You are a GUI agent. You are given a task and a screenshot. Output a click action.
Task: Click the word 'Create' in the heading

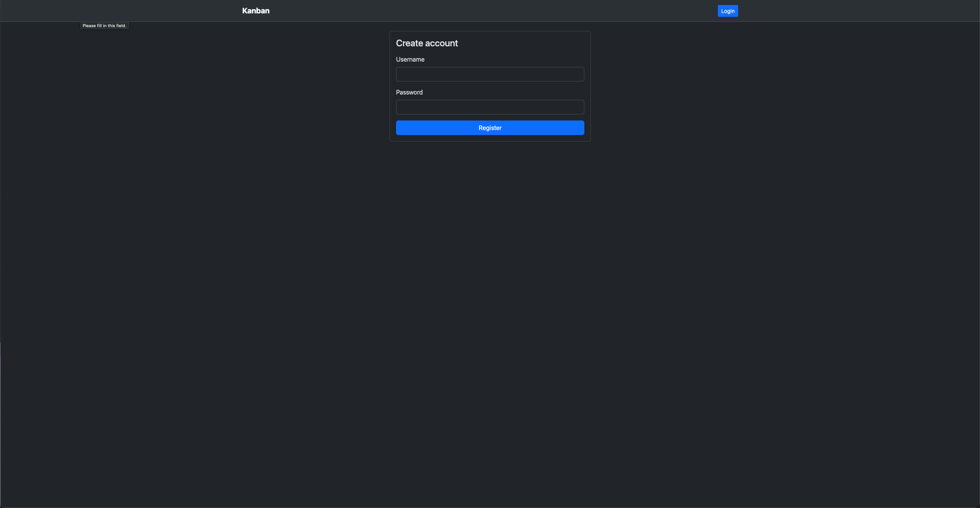point(409,43)
